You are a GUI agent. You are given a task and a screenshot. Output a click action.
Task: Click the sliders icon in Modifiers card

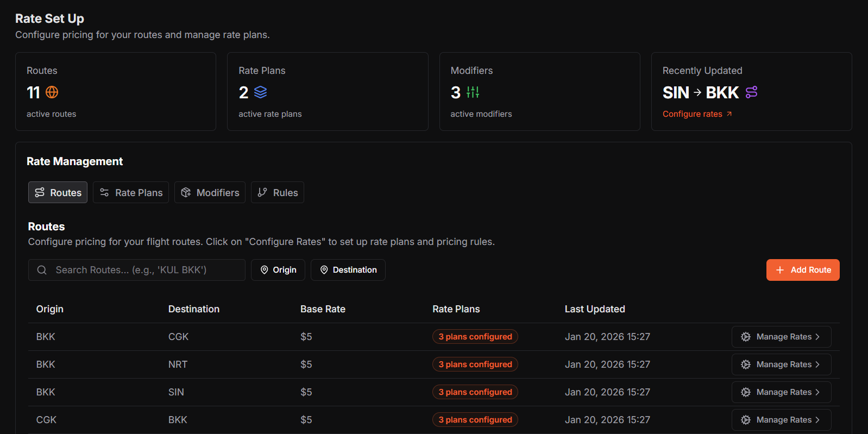pos(473,92)
